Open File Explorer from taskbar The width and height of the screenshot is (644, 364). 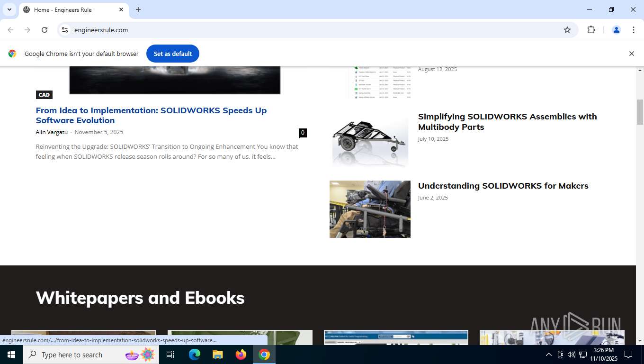pos(217,355)
